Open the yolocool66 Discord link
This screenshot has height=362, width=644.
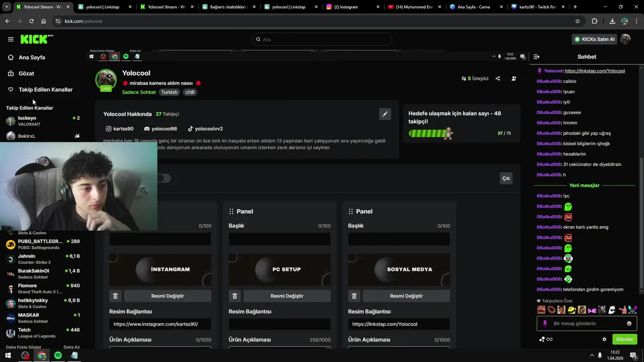[160, 129]
